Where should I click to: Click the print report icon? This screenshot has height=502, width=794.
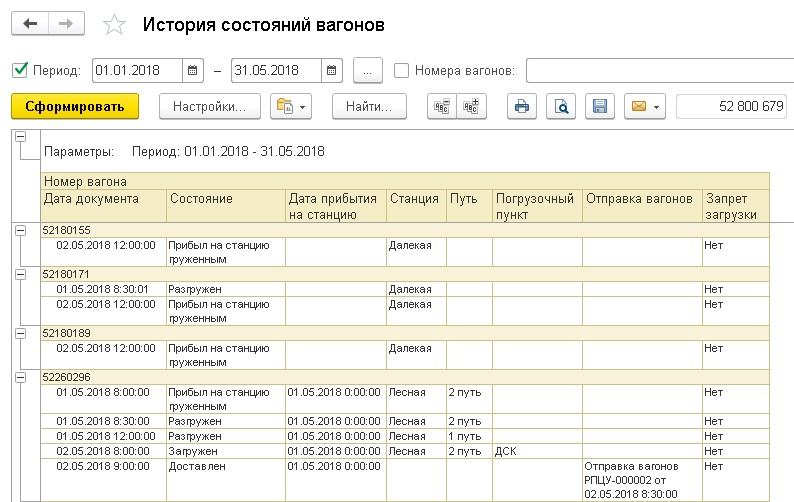[x=520, y=106]
